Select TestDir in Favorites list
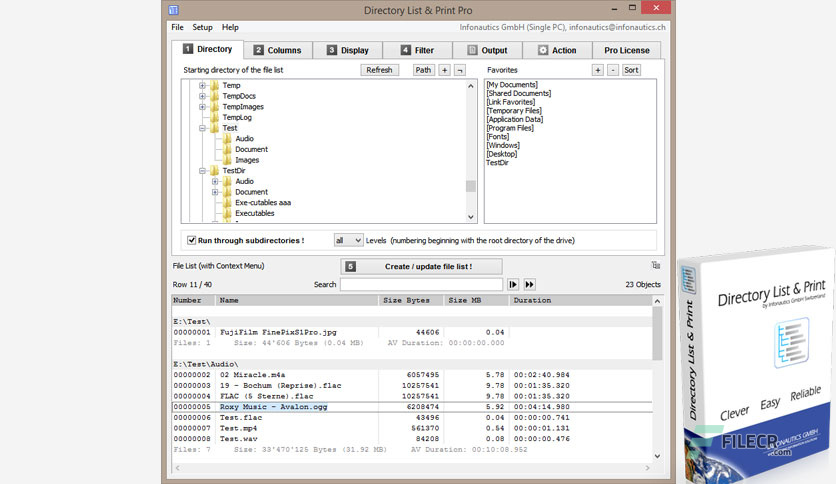 [497, 163]
